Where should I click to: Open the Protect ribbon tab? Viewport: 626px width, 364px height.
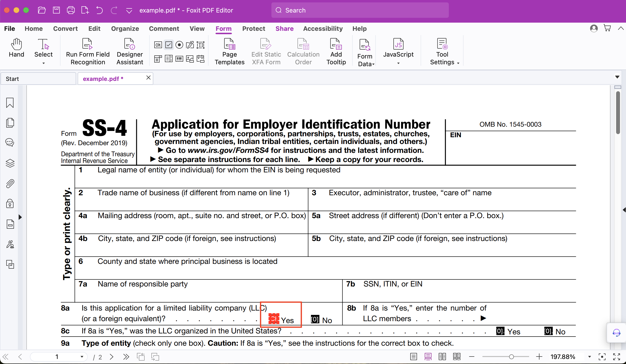(x=253, y=29)
